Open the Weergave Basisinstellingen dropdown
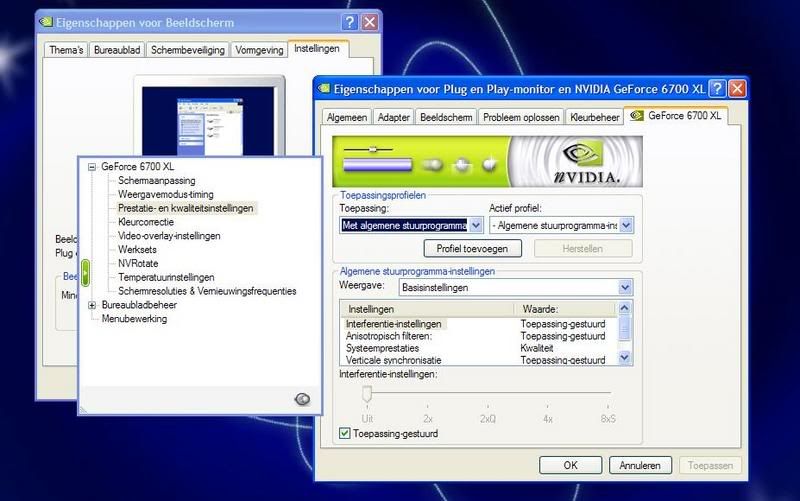 click(624, 288)
